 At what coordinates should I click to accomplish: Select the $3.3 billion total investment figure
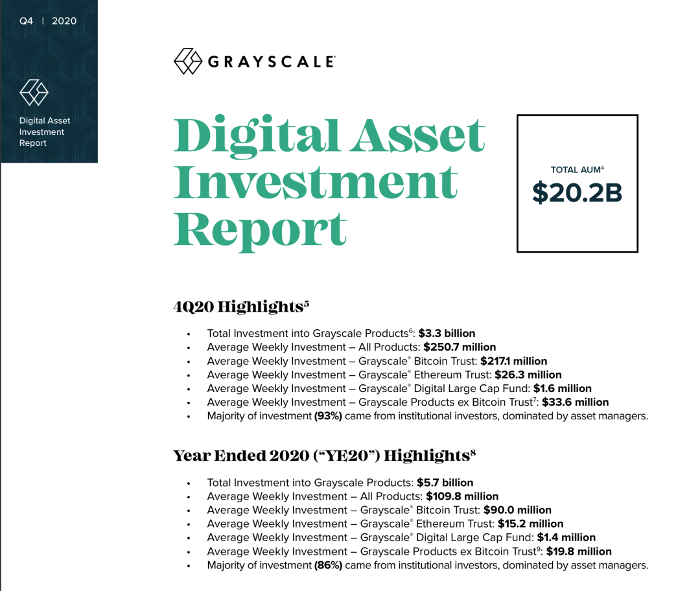click(x=447, y=334)
